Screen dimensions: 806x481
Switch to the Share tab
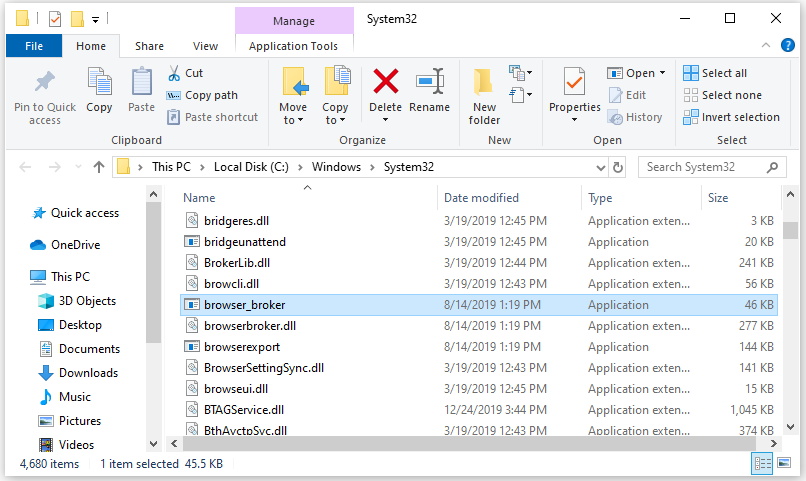click(149, 46)
